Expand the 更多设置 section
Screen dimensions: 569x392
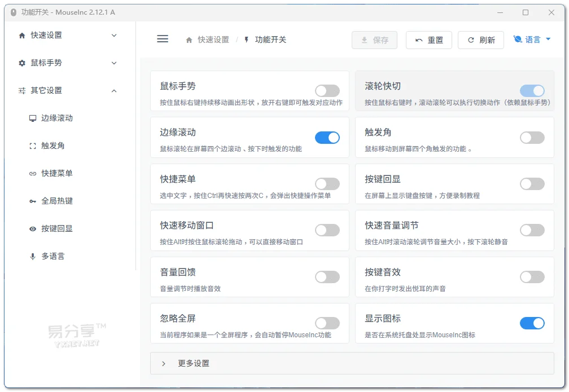click(352, 363)
